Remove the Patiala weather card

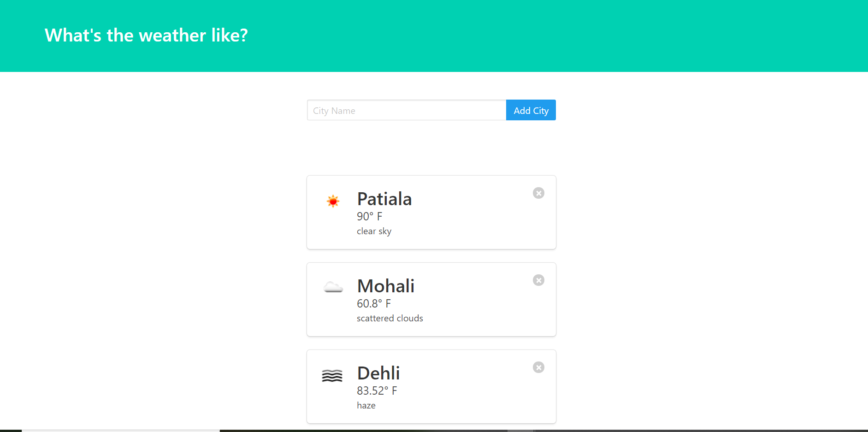[x=538, y=193]
